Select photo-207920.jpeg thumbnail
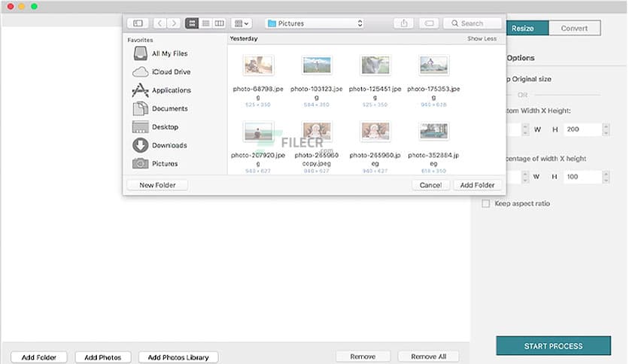 (258, 132)
